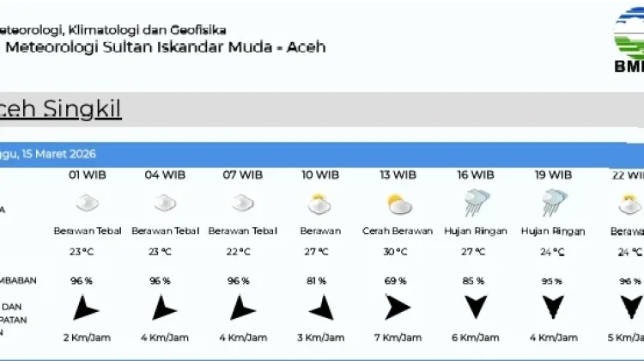
Task: Click the 13 WIB wind direction arrow
Action: [x=398, y=307]
